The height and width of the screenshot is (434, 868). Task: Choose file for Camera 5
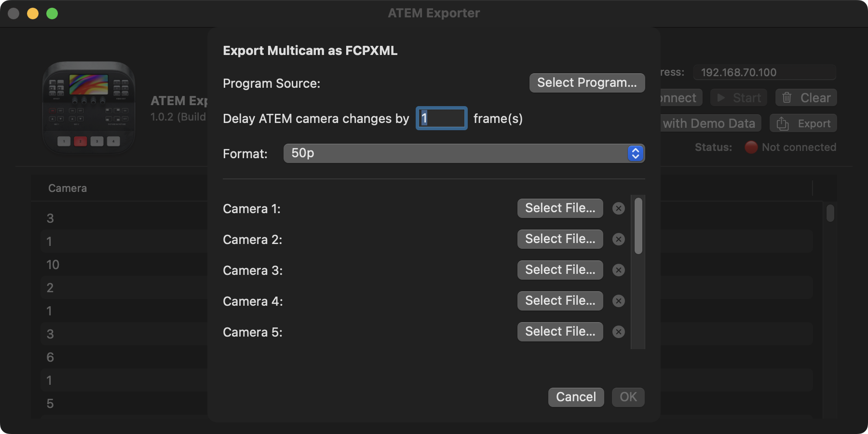[x=560, y=332]
